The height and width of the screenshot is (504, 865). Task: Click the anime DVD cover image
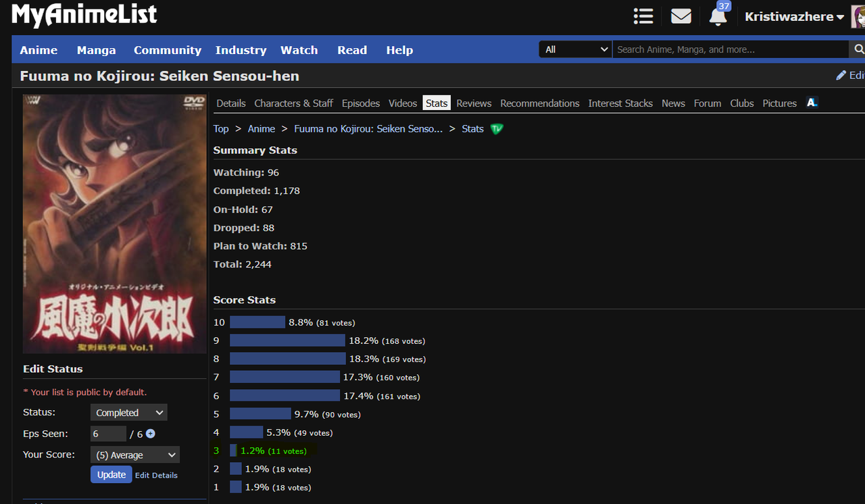coord(115,224)
